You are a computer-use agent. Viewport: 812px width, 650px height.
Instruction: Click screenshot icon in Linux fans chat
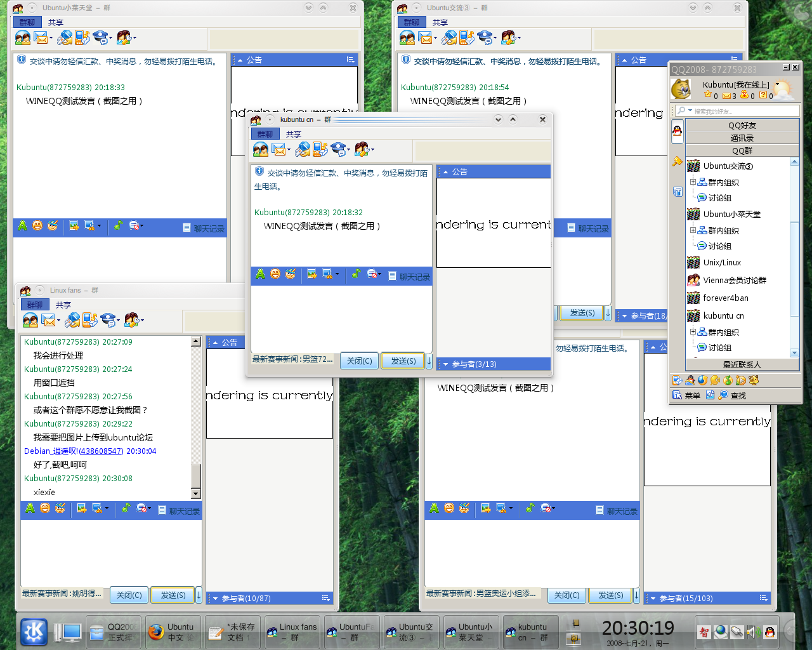pos(97,508)
